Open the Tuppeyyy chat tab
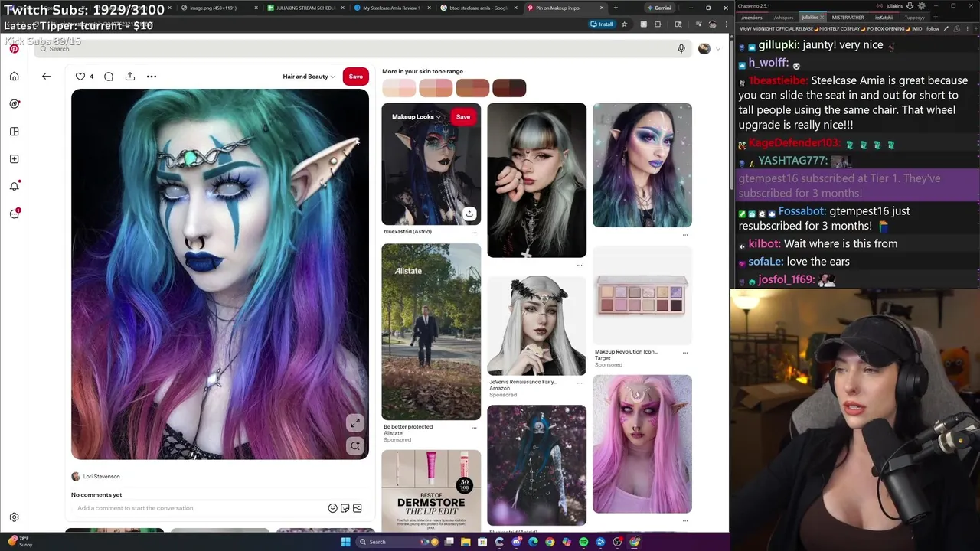This screenshot has height=551, width=980. click(914, 17)
